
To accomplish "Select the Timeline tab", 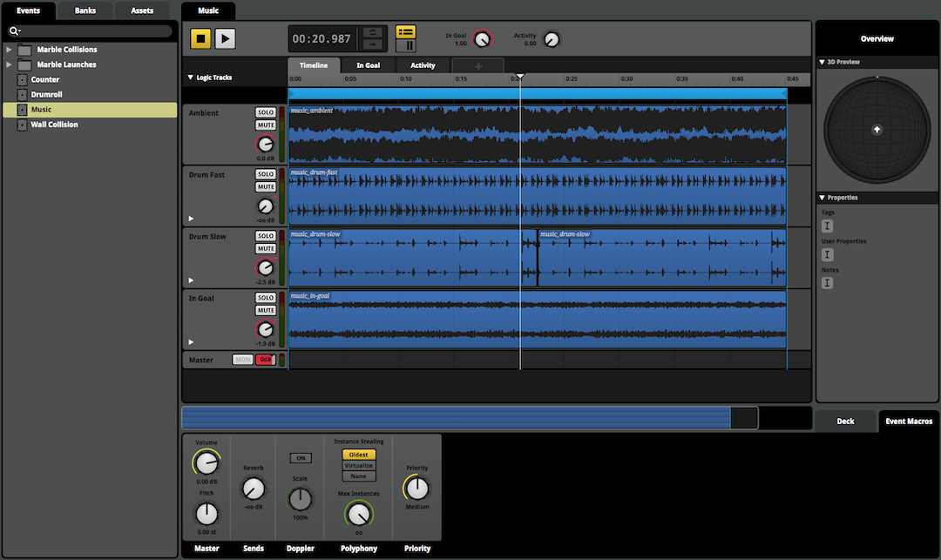I will coord(314,65).
